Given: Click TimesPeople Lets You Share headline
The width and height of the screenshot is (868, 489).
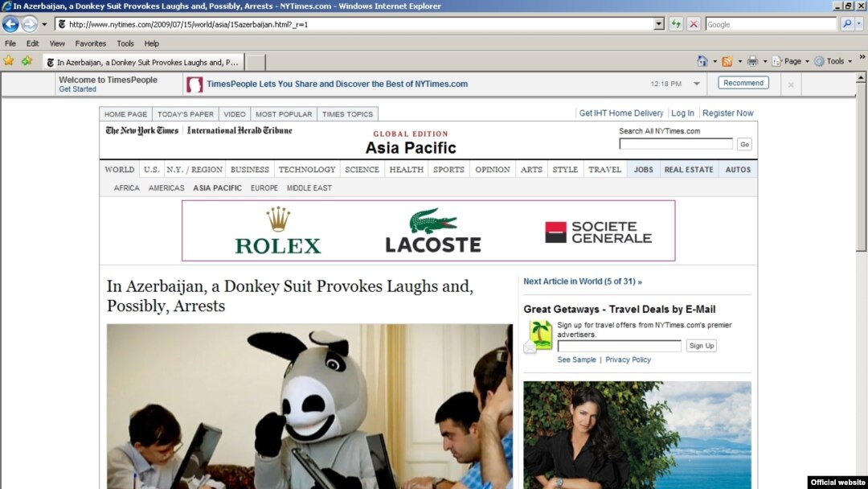Looking at the screenshot, I should tap(337, 84).
